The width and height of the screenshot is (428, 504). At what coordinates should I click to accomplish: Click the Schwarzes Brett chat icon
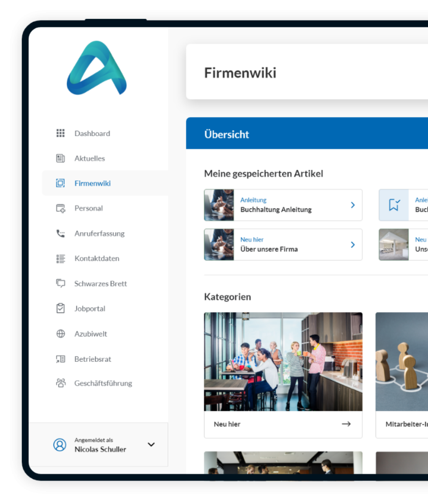click(x=61, y=283)
